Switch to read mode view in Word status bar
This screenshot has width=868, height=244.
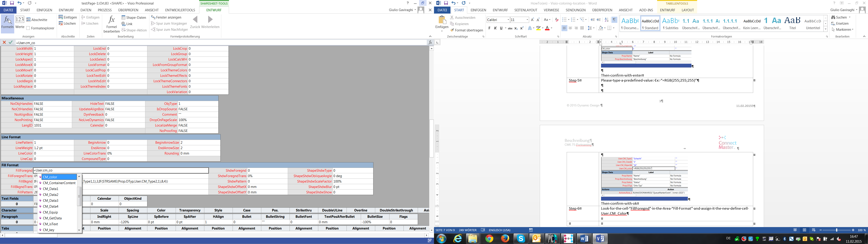pos(795,230)
